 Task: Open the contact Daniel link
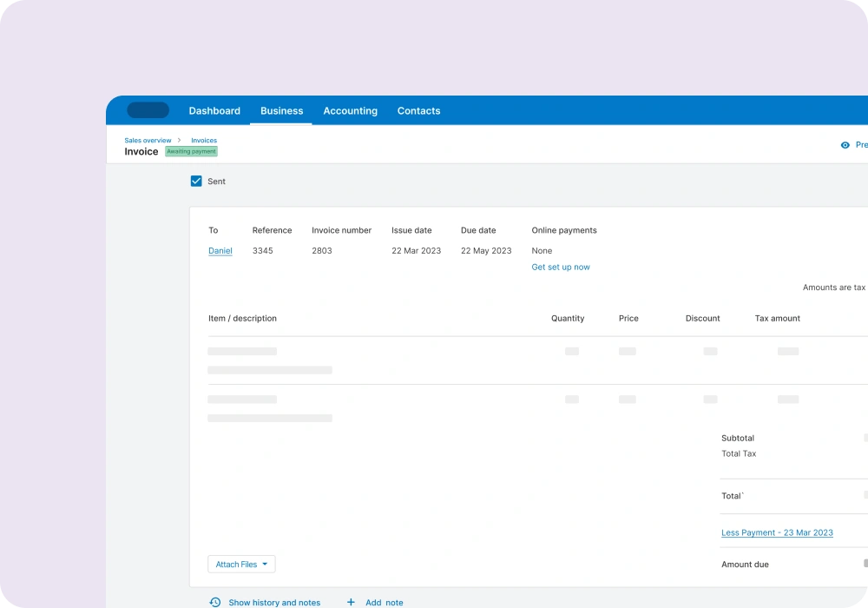[x=220, y=251]
